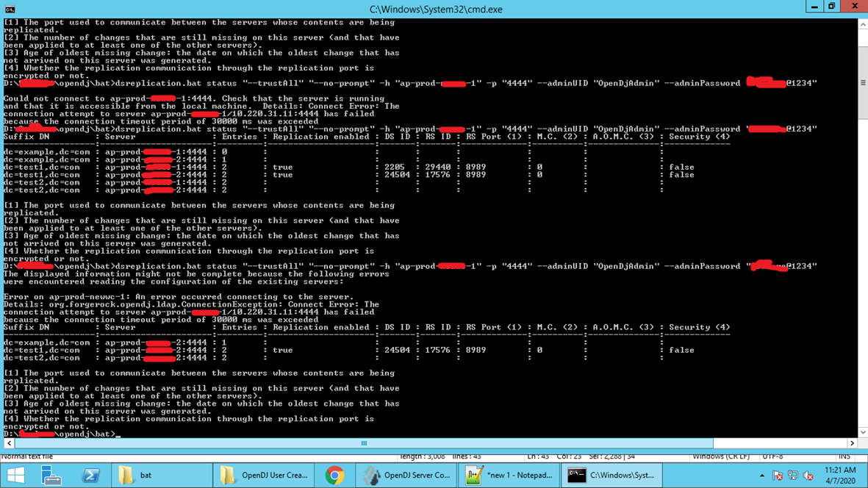Open the OpenDJ User Creation folder on taskbar
868x488 pixels.
point(265,476)
